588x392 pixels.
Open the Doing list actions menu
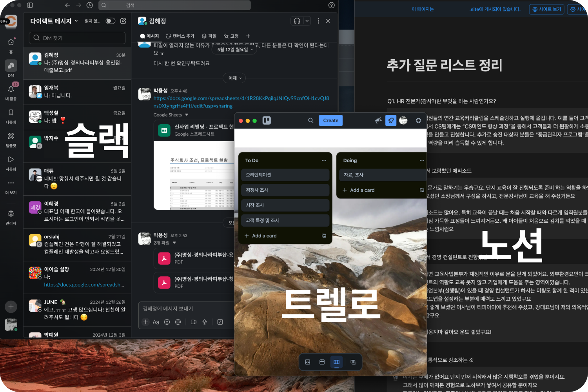click(x=422, y=160)
